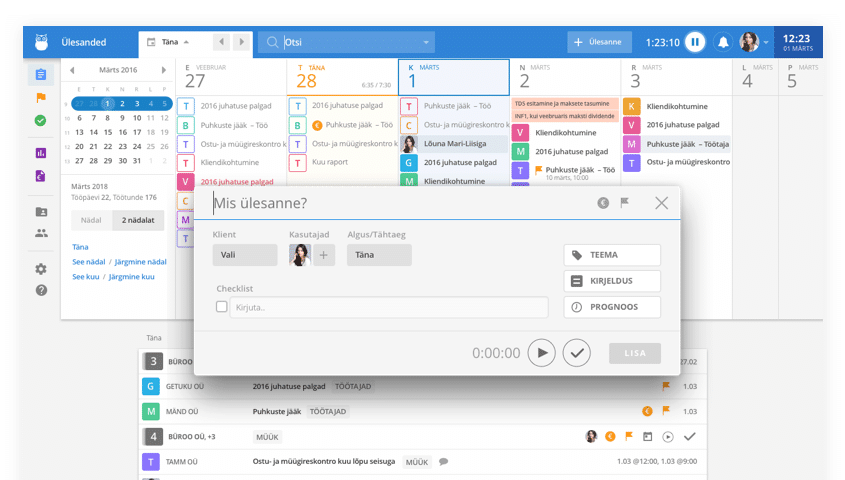Open the clients folder sidebar icon
This screenshot has width=845, height=480.
pyautogui.click(x=41, y=212)
